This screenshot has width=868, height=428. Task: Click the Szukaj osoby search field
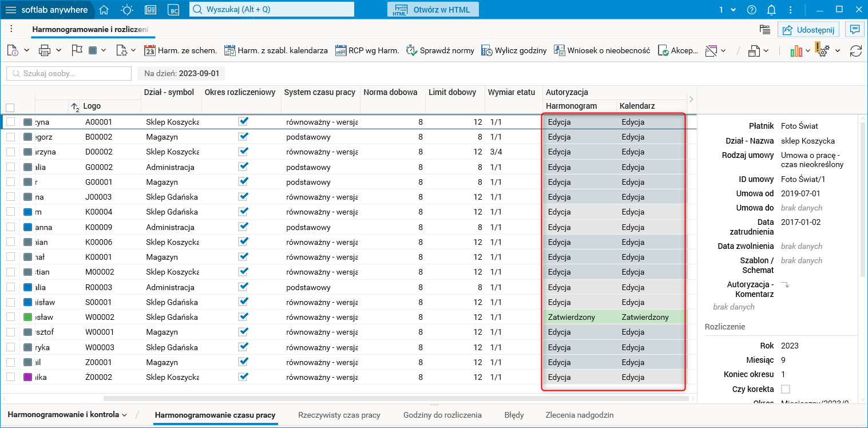click(x=69, y=73)
